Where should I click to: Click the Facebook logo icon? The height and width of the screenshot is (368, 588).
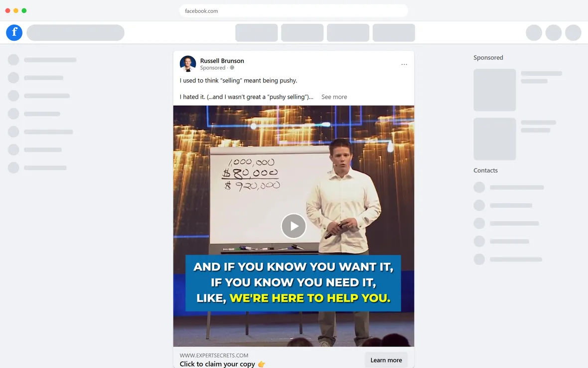tap(14, 32)
